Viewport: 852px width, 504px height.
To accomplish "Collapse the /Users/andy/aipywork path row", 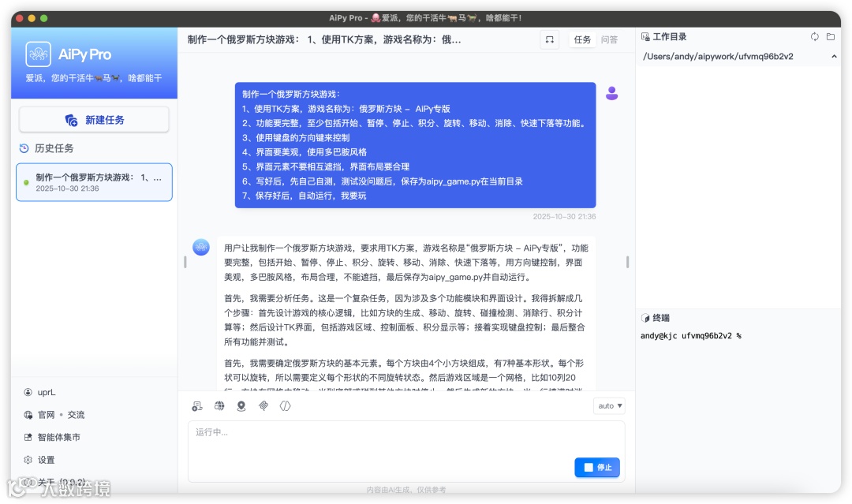I will [x=834, y=57].
